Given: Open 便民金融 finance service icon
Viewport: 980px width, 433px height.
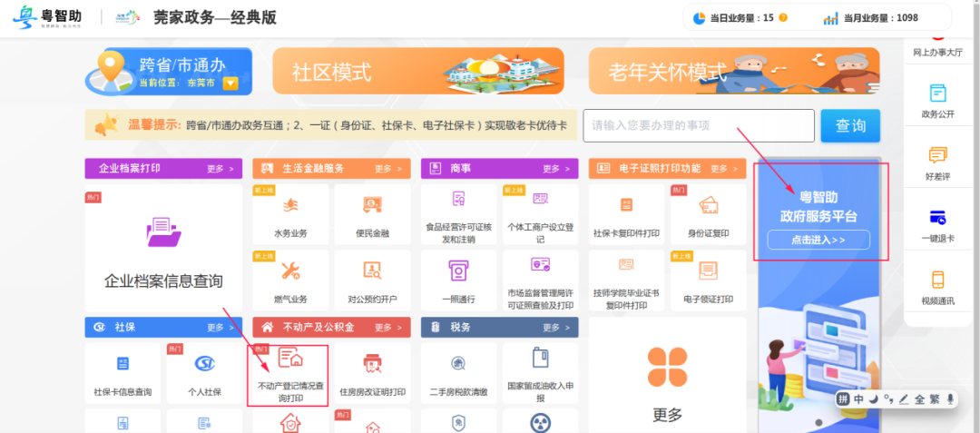Looking at the screenshot, I should (x=372, y=215).
